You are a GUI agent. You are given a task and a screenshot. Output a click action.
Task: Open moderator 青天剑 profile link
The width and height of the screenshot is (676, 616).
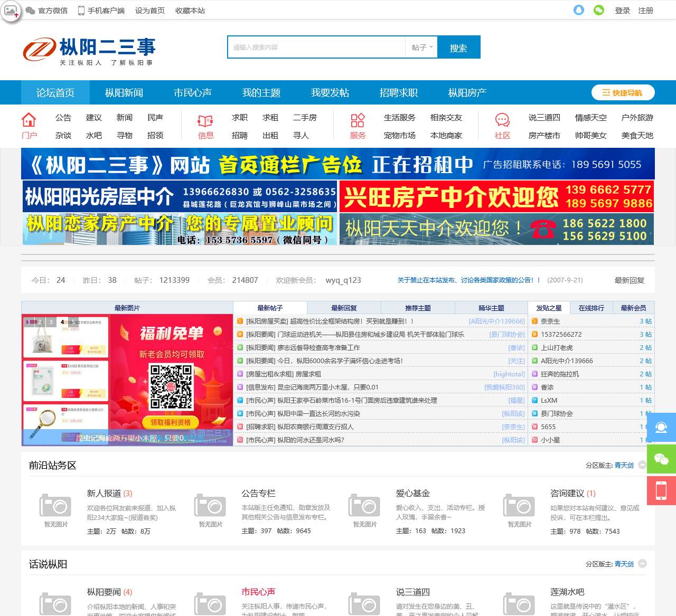click(x=624, y=466)
